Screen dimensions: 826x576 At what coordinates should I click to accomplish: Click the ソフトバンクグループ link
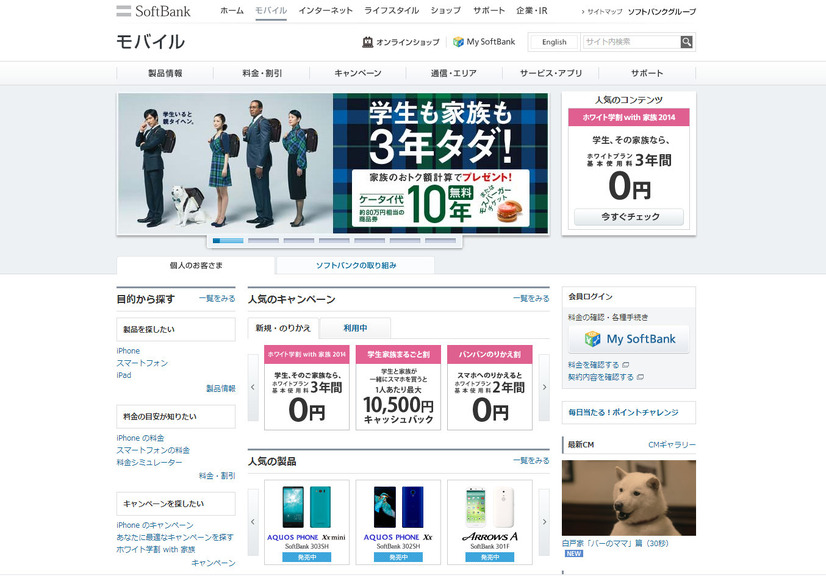coord(662,12)
